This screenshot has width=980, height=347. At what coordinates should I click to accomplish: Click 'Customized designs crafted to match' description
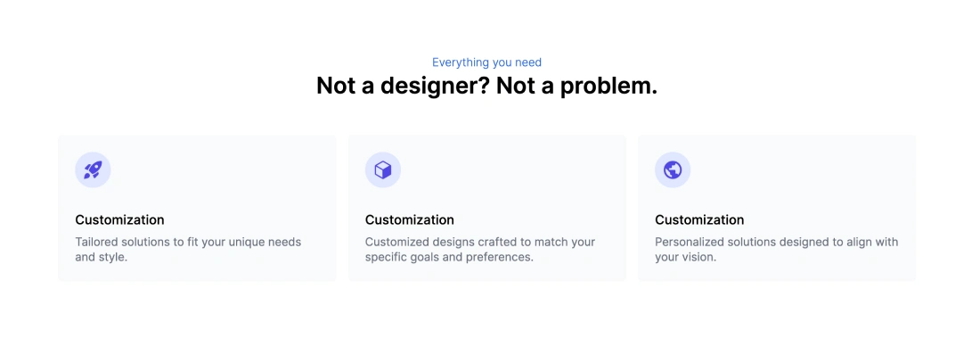pyautogui.click(x=480, y=242)
